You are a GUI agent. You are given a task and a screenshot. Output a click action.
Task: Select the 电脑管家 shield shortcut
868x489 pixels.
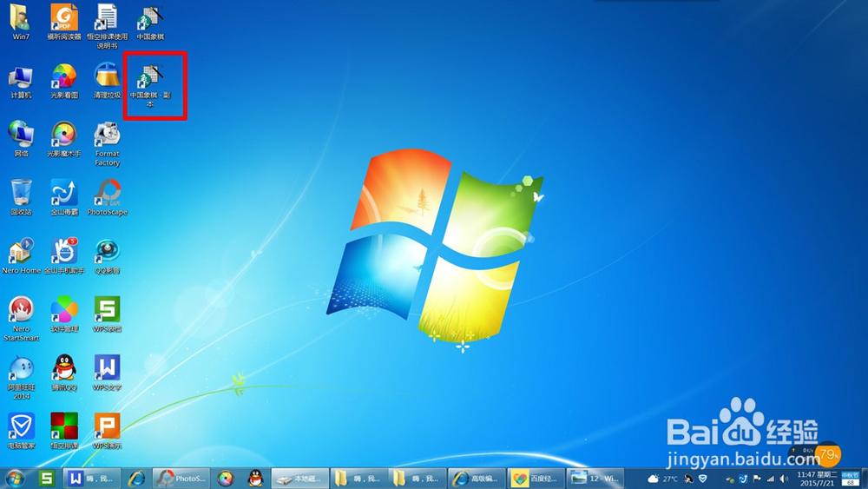21,431
